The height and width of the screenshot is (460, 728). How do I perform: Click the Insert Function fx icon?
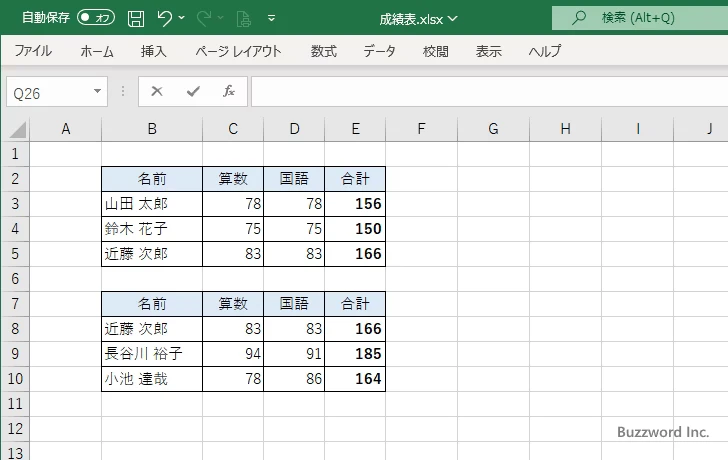(229, 91)
